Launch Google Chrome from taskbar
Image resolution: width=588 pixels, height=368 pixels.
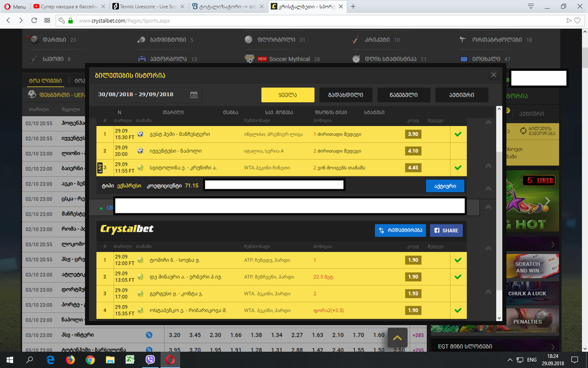(x=90, y=360)
